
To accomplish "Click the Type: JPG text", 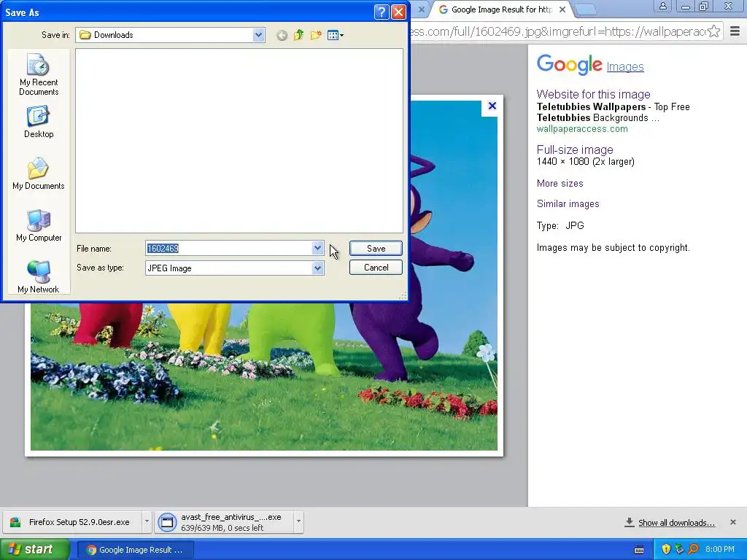I will click(560, 226).
